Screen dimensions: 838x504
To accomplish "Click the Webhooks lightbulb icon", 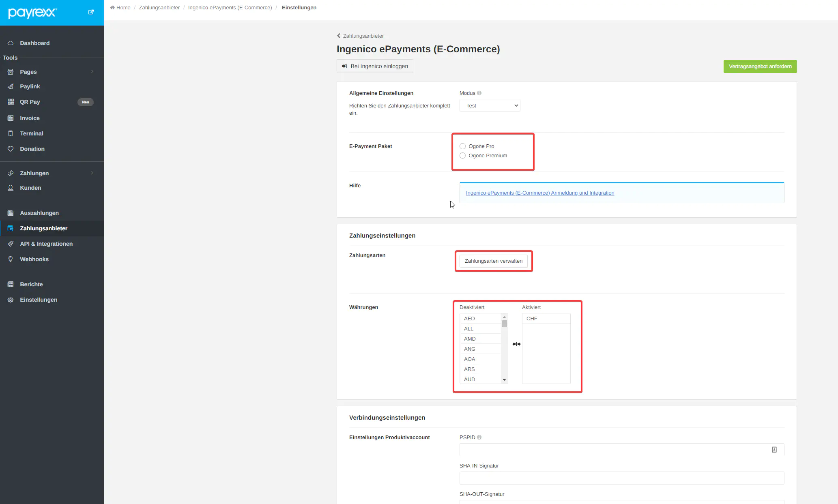I will coord(11,259).
